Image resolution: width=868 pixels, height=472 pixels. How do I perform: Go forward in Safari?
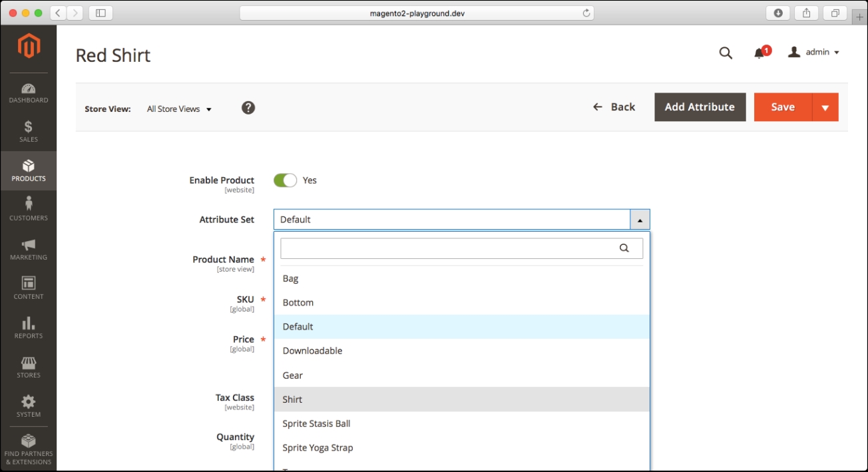(x=75, y=13)
